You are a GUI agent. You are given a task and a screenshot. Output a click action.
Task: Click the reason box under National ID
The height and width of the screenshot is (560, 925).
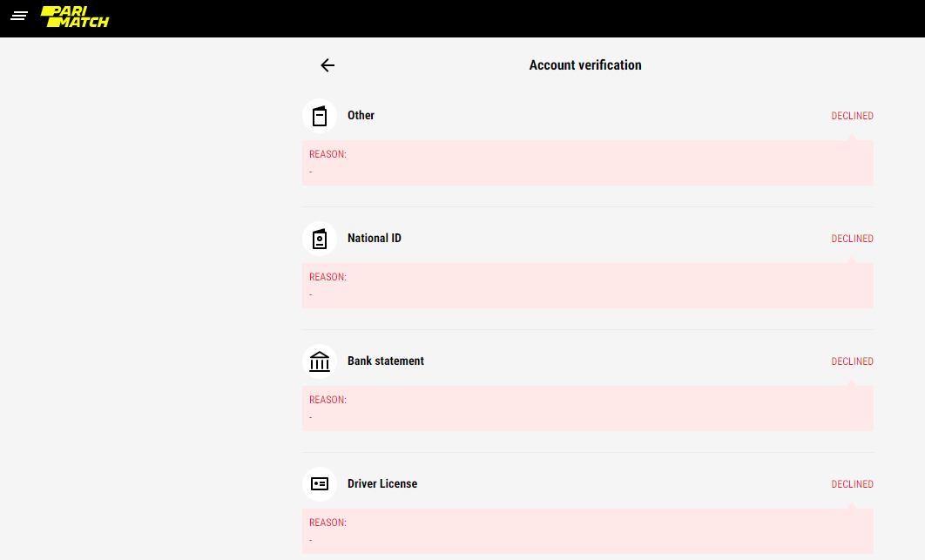coord(587,286)
